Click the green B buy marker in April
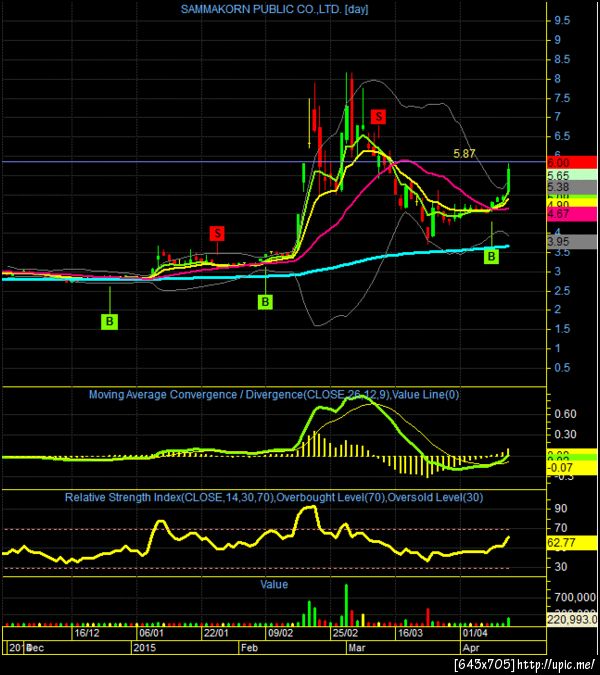 coord(491,257)
